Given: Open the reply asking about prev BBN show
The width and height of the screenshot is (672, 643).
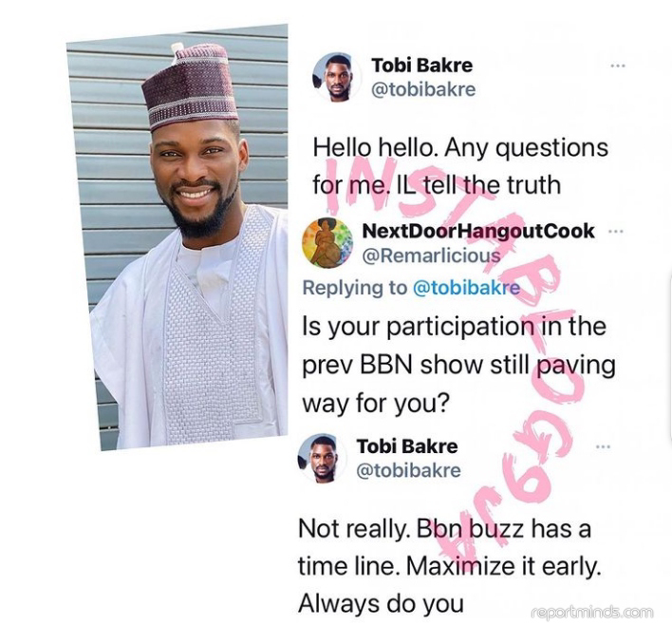Looking at the screenshot, I should [458, 365].
